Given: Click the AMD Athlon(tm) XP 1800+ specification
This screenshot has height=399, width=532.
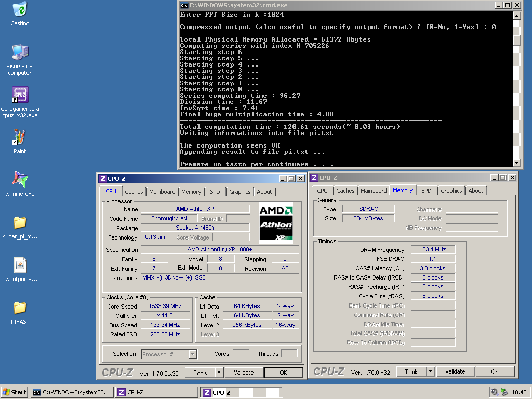Looking at the screenshot, I should tap(220, 249).
